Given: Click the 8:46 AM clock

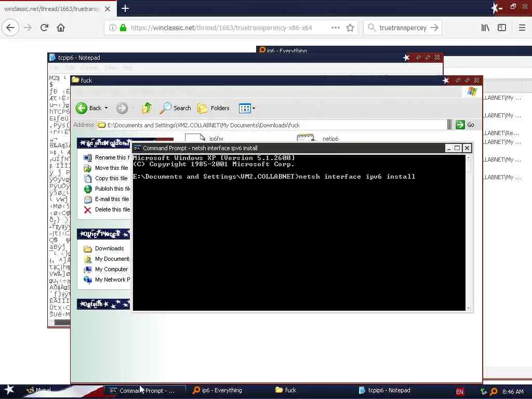Looking at the screenshot, I should pyautogui.click(x=513, y=392).
